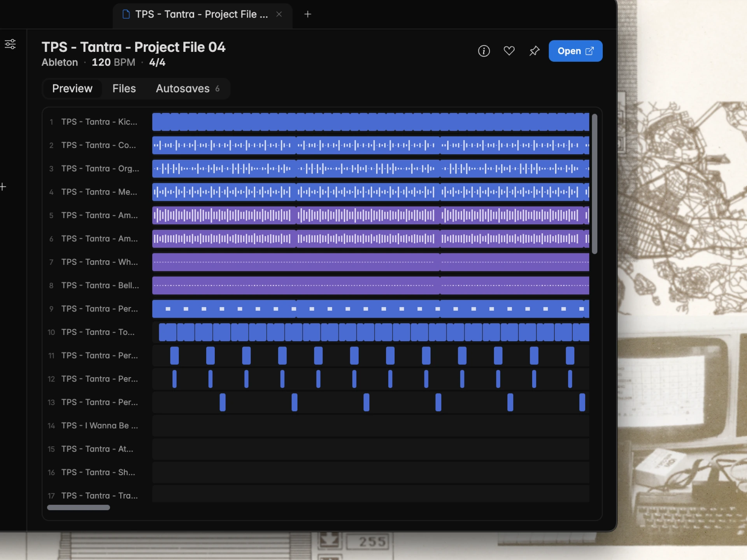This screenshot has height=560, width=747.
Task: Pin the project using the pin icon
Action: tap(534, 51)
